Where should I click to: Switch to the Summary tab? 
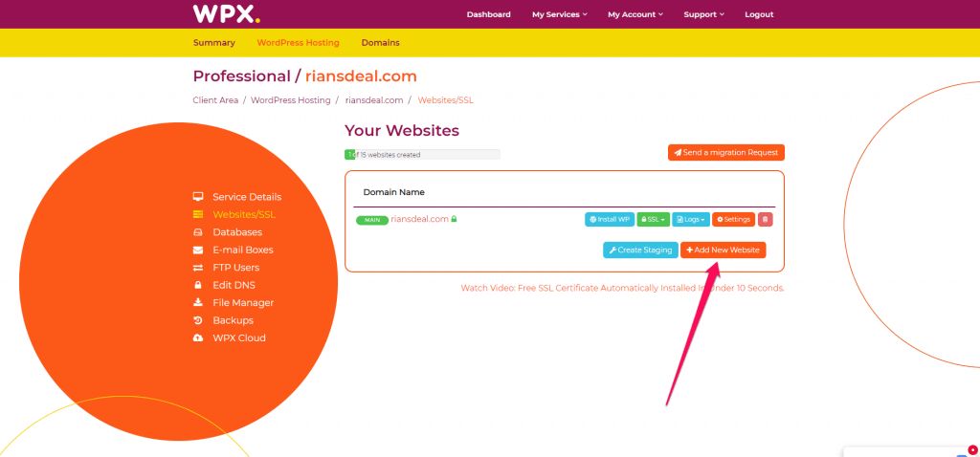[x=214, y=43]
